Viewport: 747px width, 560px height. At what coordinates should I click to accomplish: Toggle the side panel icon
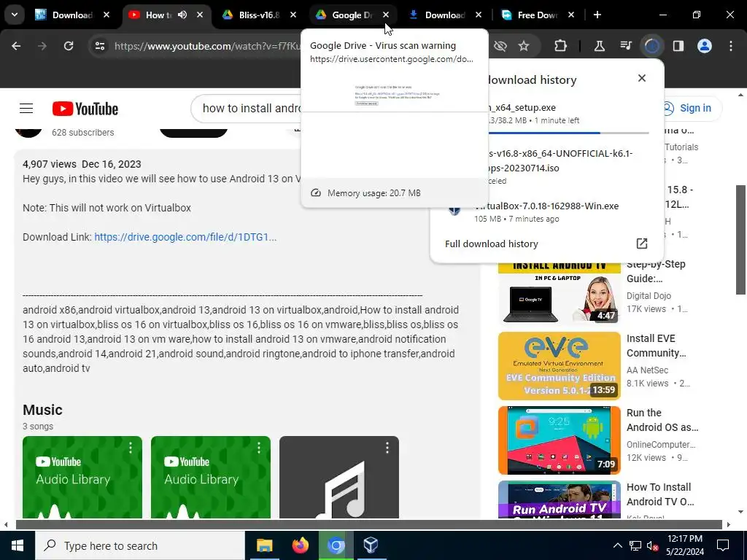pyautogui.click(x=678, y=46)
